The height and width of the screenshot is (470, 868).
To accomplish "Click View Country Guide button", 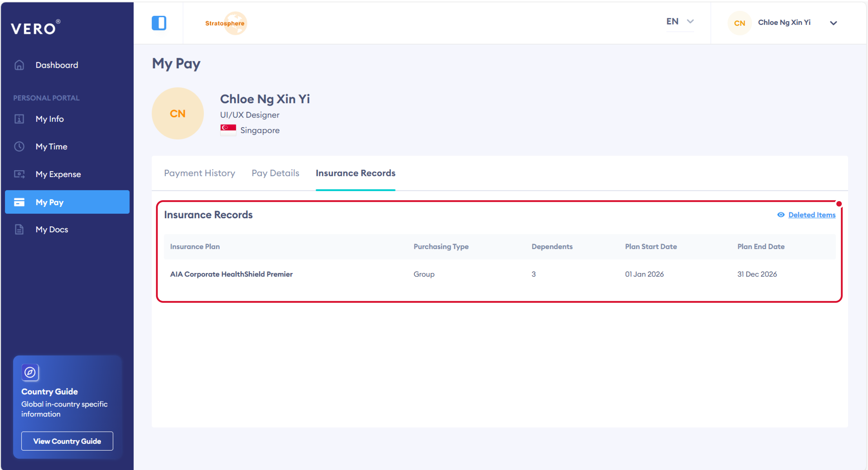I will (67, 441).
